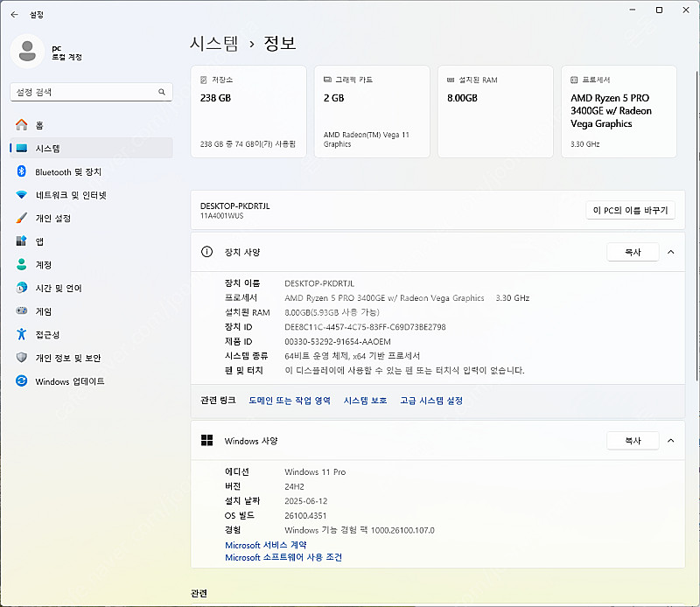Open 개인 설정 in sidebar
This screenshot has width=700, height=607.
91,219
